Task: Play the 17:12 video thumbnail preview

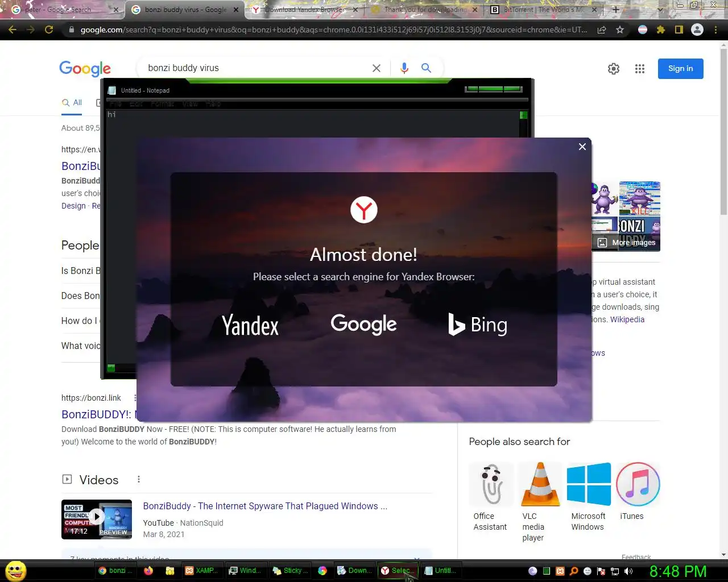Action: coord(97,519)
